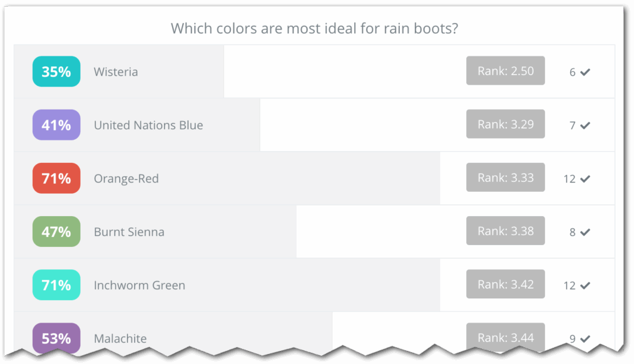Click the red 71% Orange-Red badge
Screen dimensions: 634x364
pyautogui.click(x=56, y=178)
